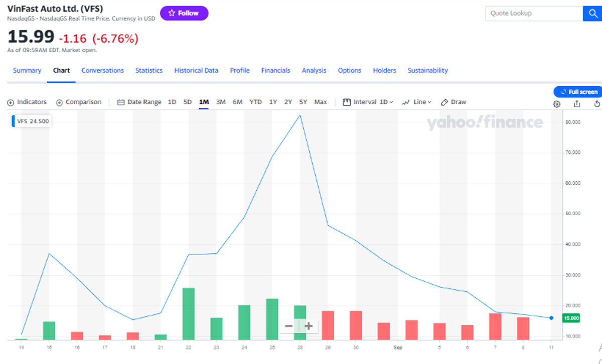The width and height of the screenshot is (602, 364).
Task: Open the Profile tab
Action: tap(240, 71)
